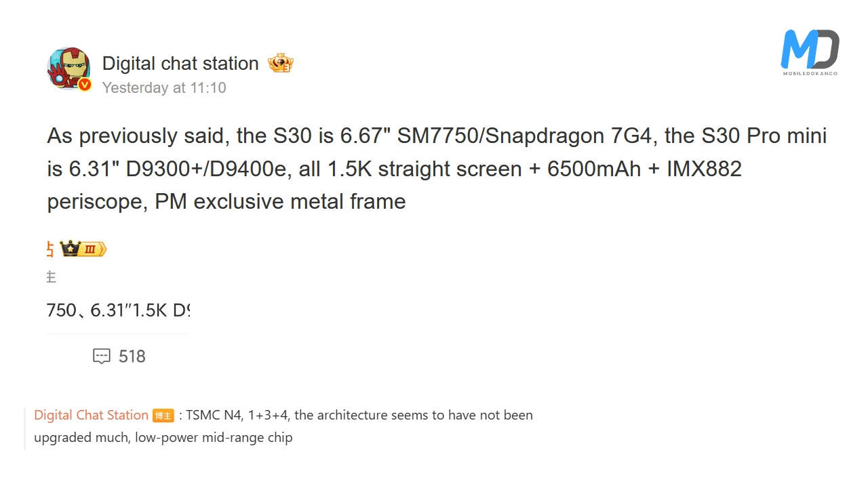Click the 'periscope, PM exclusive metal frame' line
Screen dimensions: 868x488
(x=226, y=201)
